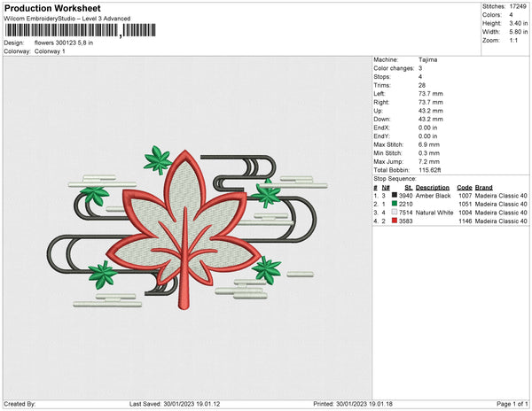This screenshot has height=411, width=532.
Task: Select Printed timestamp 30/01/2023 19.01.18
Action: [364, 404]
